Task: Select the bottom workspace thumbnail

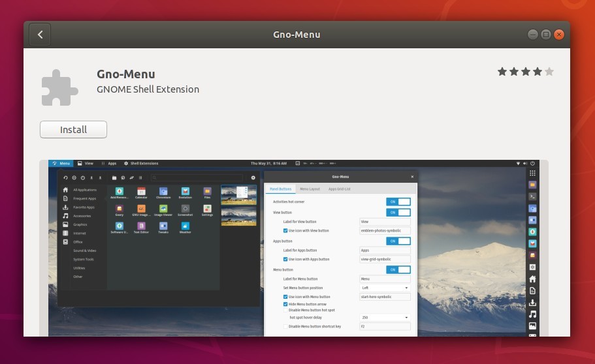Action: click(x=238, y=216)
